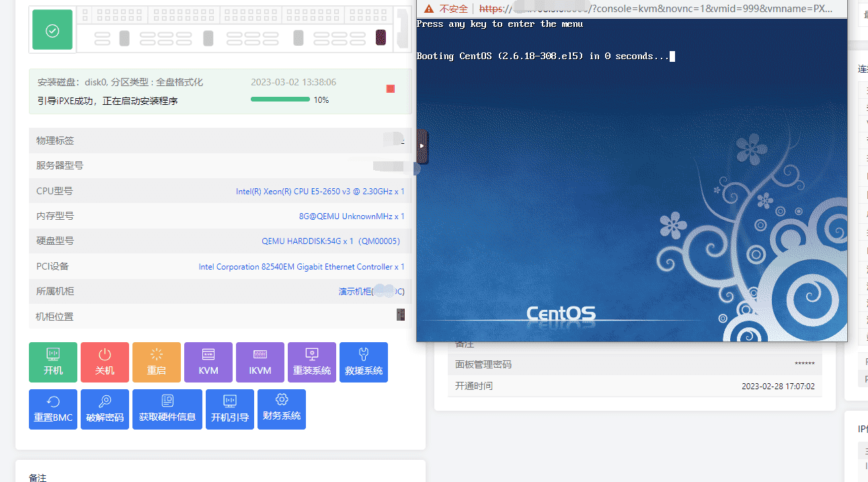Click inside the CentOS boot console screen
The height and width of the screenshot is (482, 868).
(631, 179)
